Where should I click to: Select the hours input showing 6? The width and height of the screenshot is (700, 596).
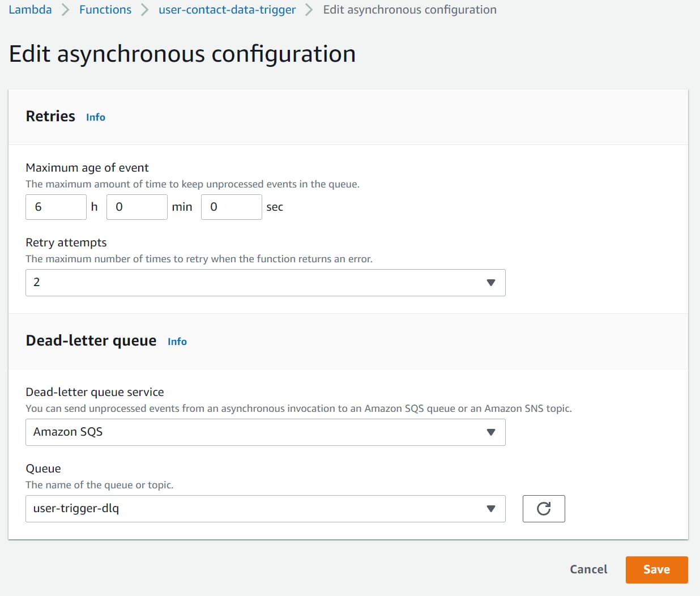tap(56, 207)
